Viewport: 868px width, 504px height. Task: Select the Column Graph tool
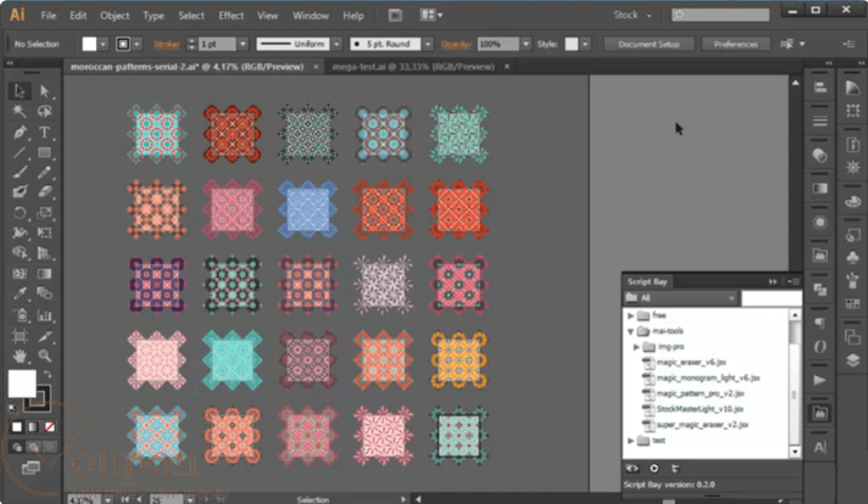44,316
